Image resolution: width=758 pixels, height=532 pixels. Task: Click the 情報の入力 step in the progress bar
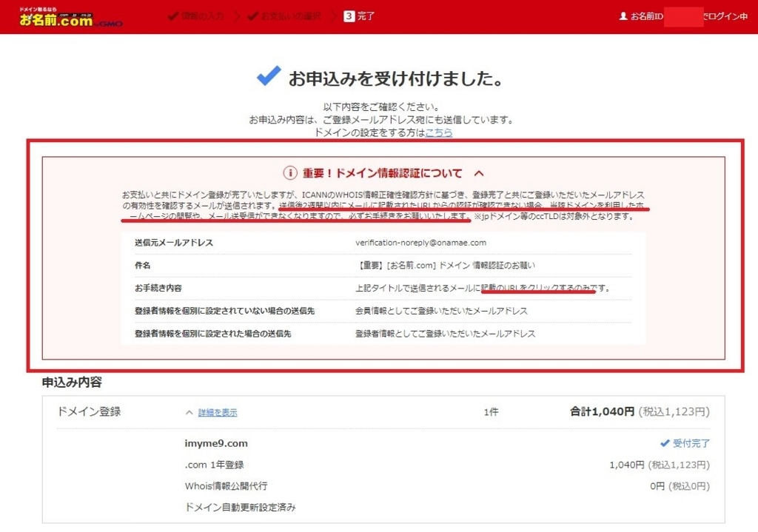click(195, 16)
